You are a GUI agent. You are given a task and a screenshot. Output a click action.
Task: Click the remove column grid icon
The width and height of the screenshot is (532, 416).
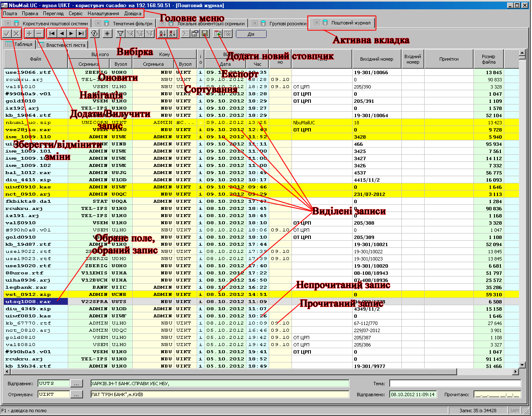(227, 33)
